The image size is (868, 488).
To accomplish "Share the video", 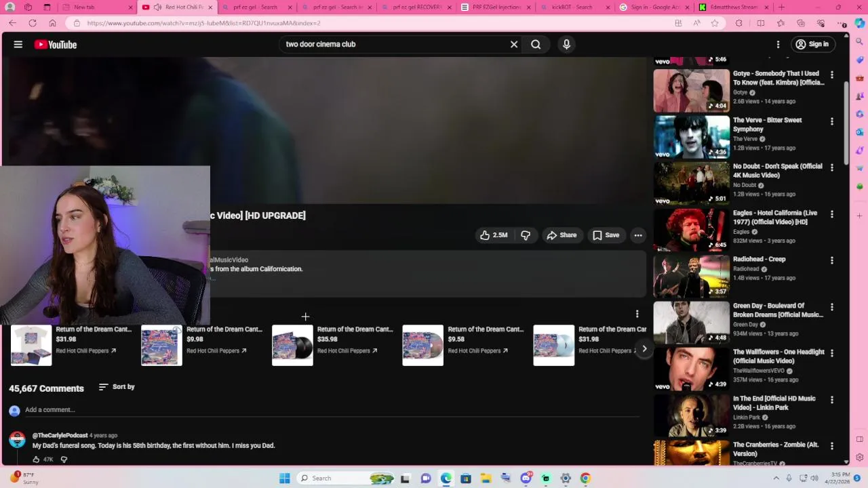I will (x=561, y=235).
